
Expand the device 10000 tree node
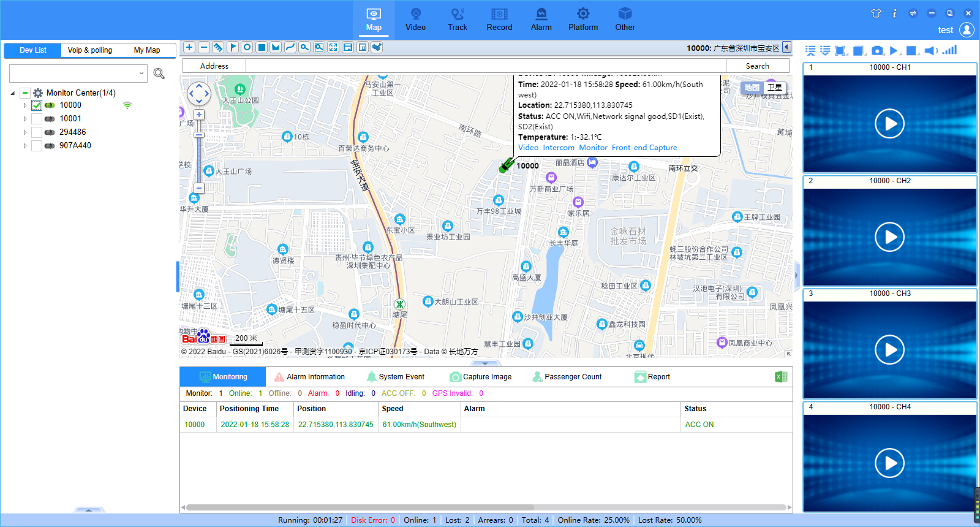pyautogui.click(x=25, y=105)
